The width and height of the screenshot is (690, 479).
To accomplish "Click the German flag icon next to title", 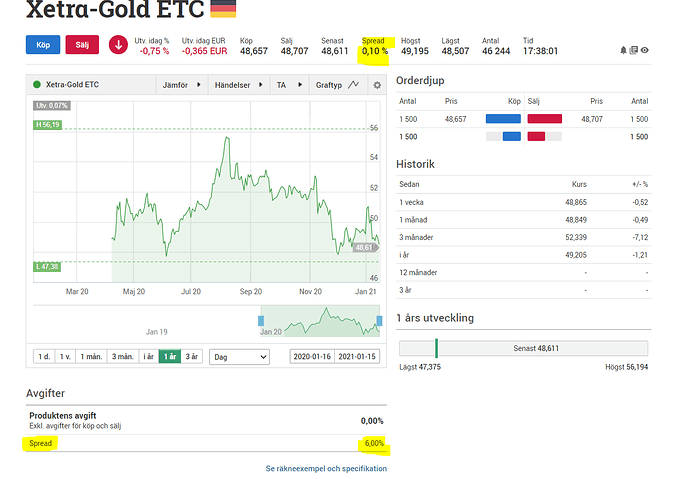I will click(x=223, y=9).
